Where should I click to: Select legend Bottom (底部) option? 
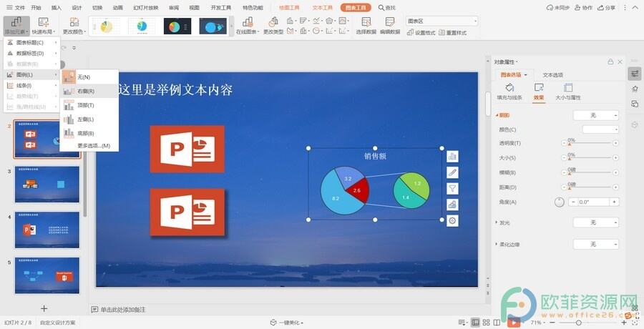coord(89,133)
